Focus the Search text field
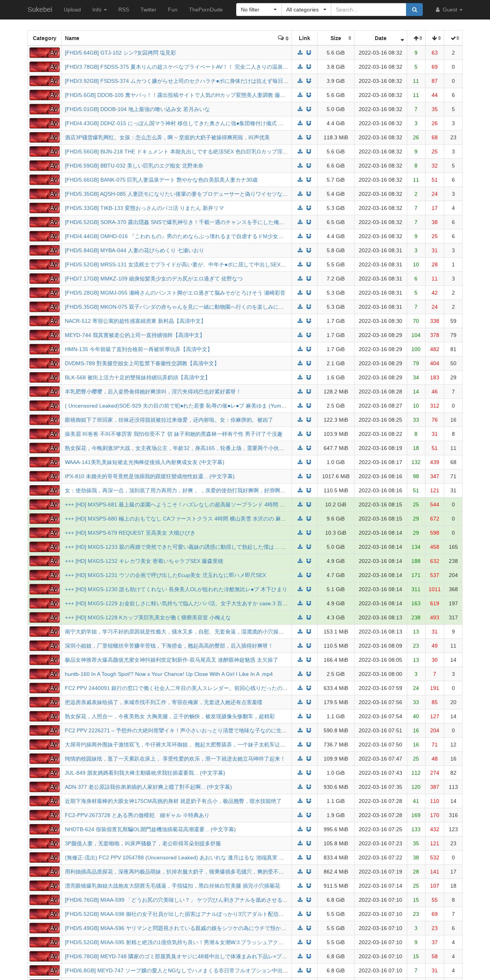490x980 pixels. pos(368,10)
